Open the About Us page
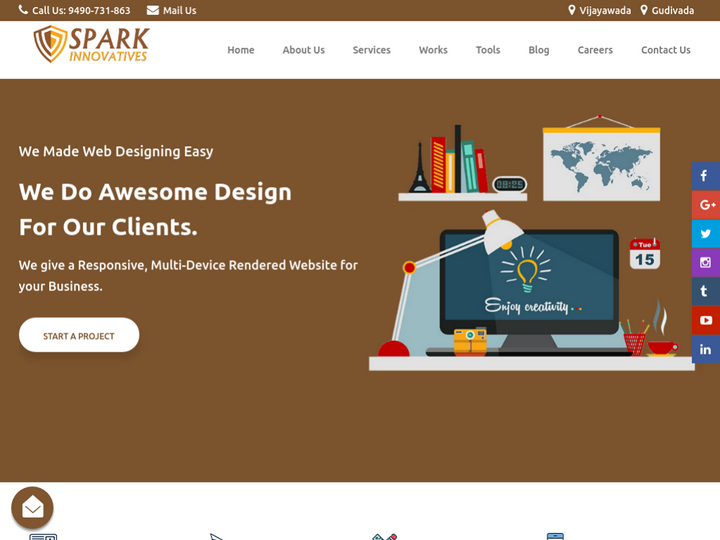The image size is (720, 540). click(x=303, y=50)
